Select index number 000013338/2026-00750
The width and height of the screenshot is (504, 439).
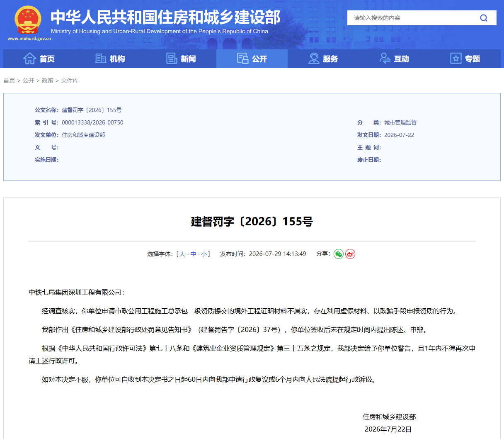click(x=92, y=122)
